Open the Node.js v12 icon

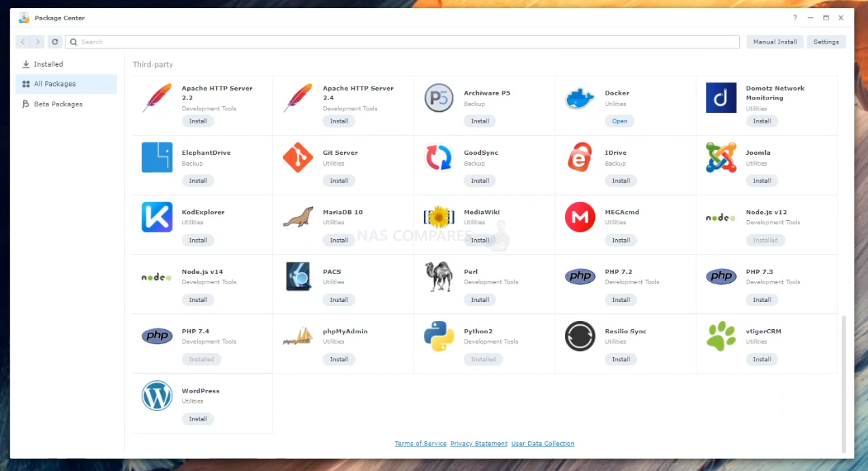[721, 217]
